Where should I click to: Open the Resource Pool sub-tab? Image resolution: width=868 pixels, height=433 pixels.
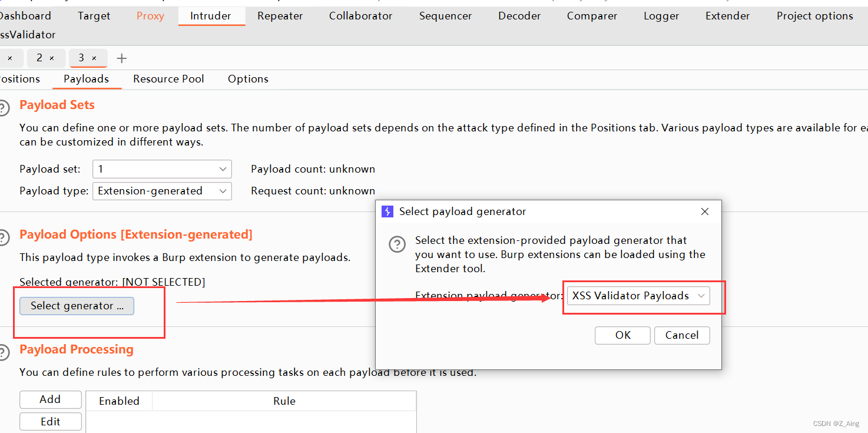coord(168,79)
